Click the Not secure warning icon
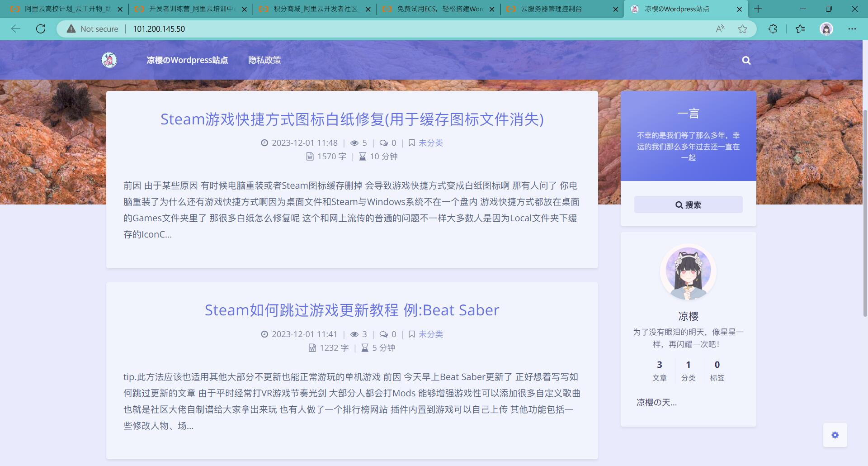Image resolution: width=868 pixels, height=466 pixels. tap(71, 29)
